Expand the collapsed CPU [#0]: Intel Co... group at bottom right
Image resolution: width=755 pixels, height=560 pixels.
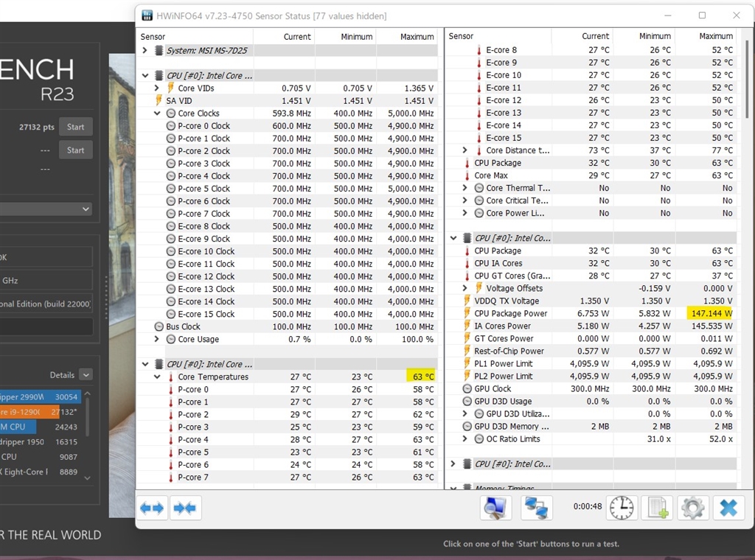tap(453, 463)
